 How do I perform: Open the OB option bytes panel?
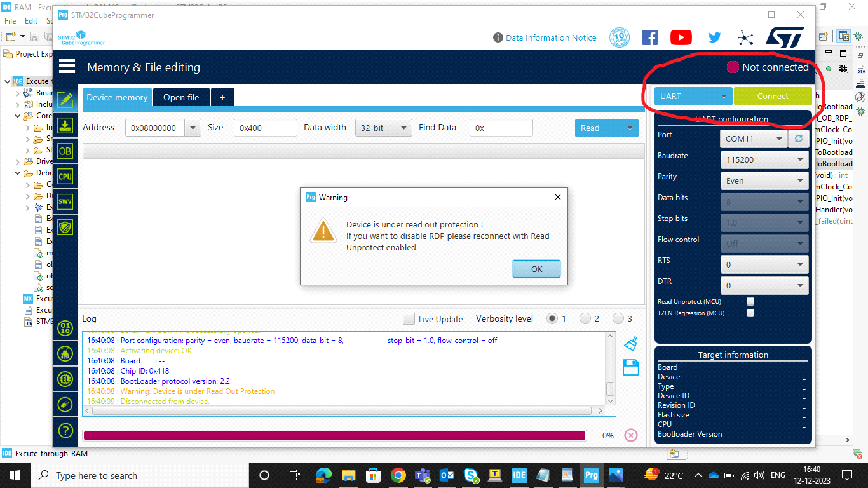[65, 151]
